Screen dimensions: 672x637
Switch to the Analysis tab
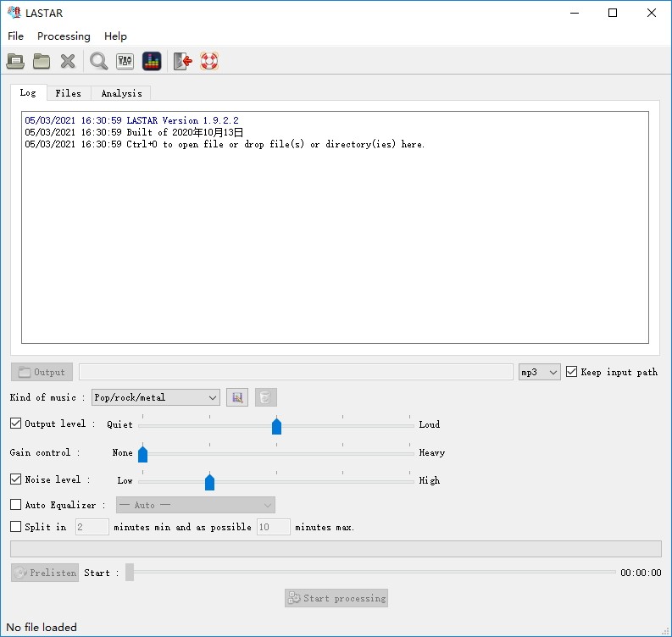(x=121, y=93)
